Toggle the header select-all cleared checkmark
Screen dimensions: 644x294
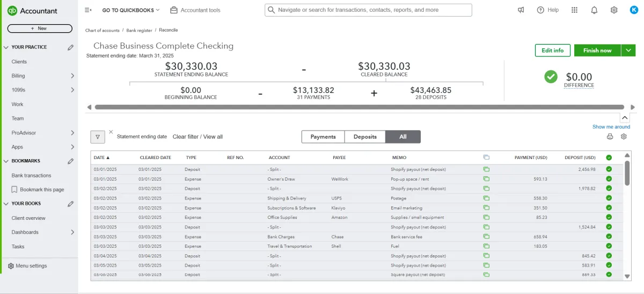pos(609,157)
